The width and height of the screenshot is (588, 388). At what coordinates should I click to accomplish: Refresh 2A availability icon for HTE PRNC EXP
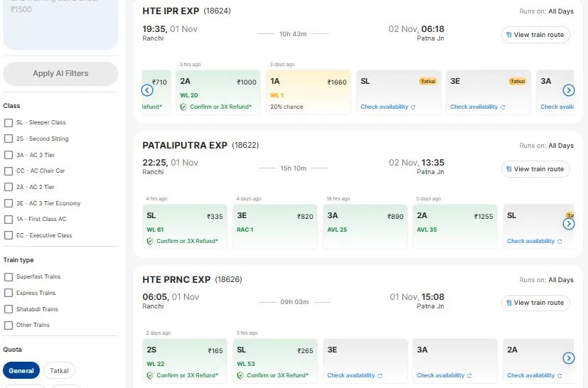coord(560,376)
